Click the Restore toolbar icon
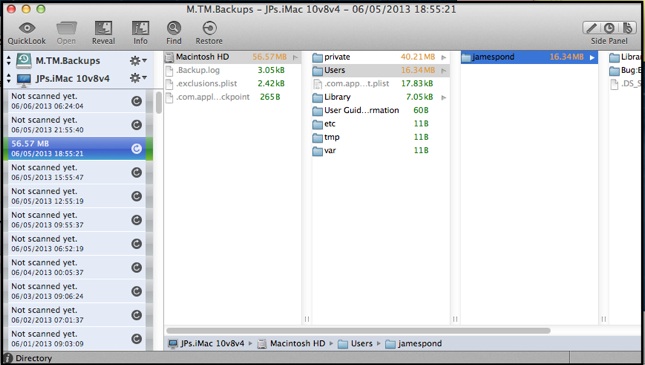Image resolution: width=645 pixels, height=365 pixels. click(209, 28)
